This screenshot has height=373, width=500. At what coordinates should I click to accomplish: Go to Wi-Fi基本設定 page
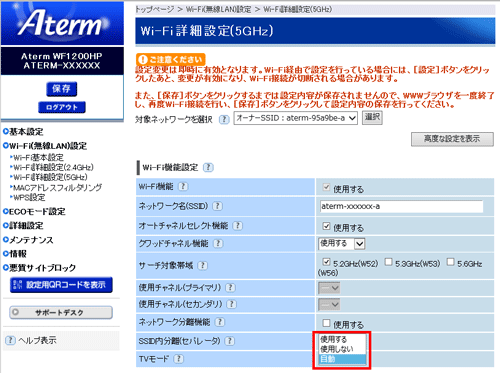pos(37,157)
